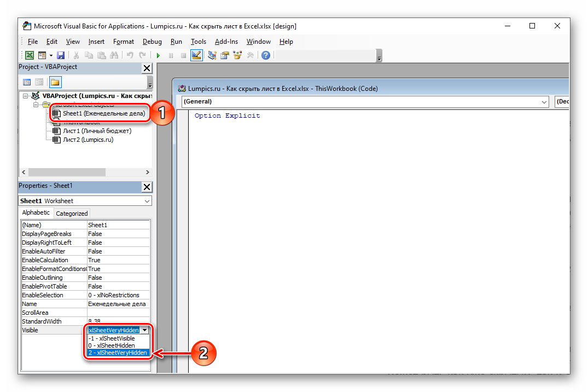The width and height of the screenshot is (588, 392).
Task: Open the Debug menu
Action: point(152,42)
